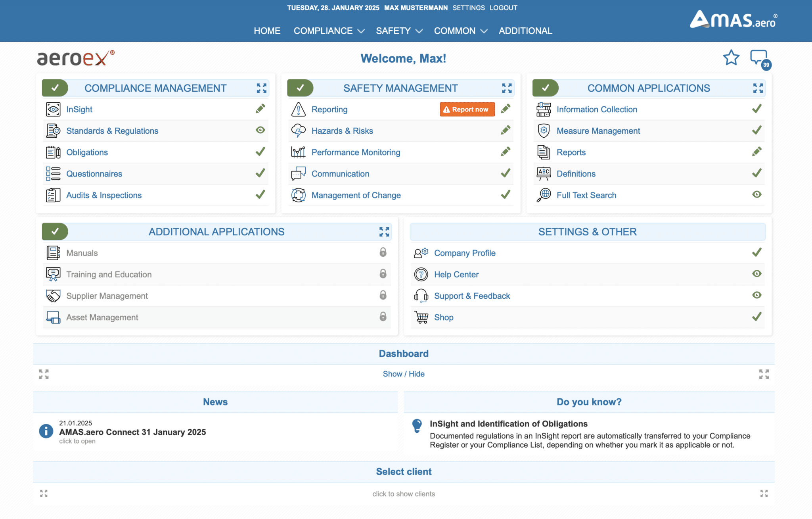
Task: Click the Shop cart icon
Action: click(x=421, y=317)
